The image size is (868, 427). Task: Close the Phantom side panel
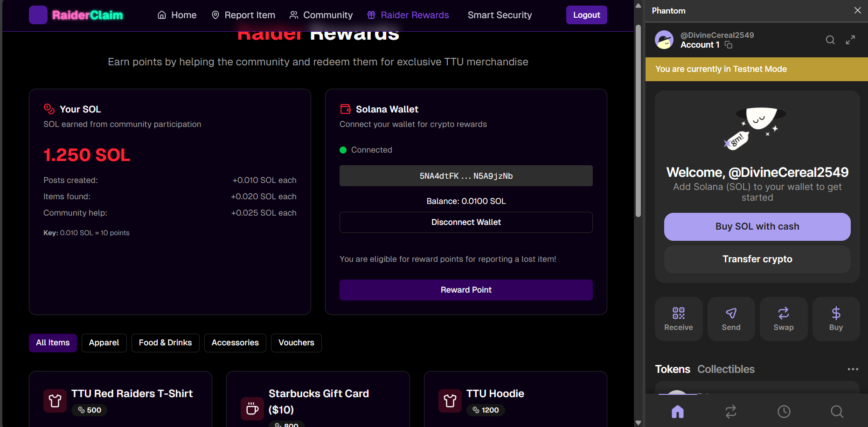858,10
